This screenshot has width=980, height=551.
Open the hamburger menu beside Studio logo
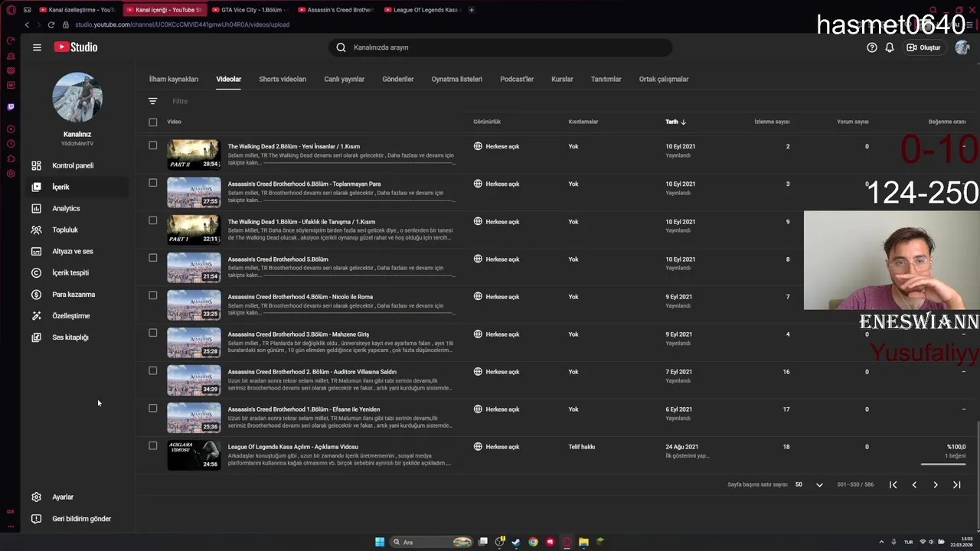(37, 47)
